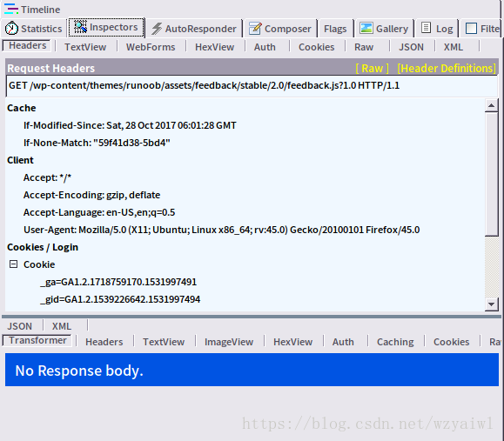
Task: Collapse the Cookie tree node
Action: (x=14, y=264)
